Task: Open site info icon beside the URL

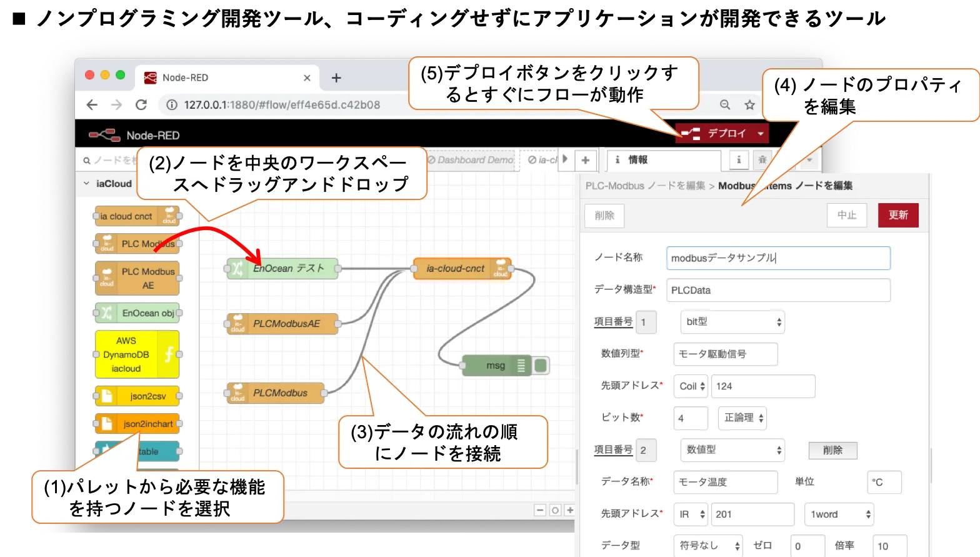Action: click(x=172, y=105)
